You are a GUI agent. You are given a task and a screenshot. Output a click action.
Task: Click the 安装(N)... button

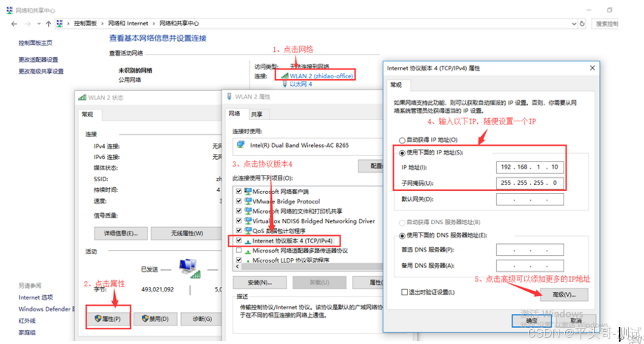coord(259,283)
